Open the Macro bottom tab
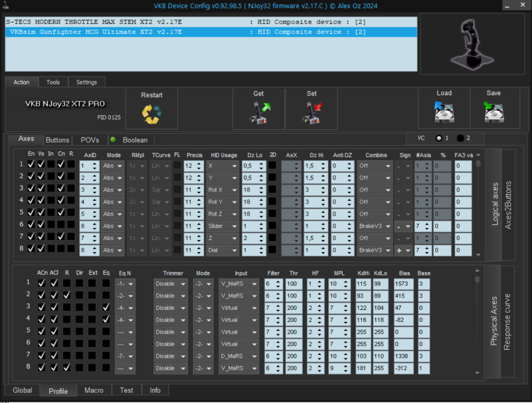532x403 pixels. 94,390
